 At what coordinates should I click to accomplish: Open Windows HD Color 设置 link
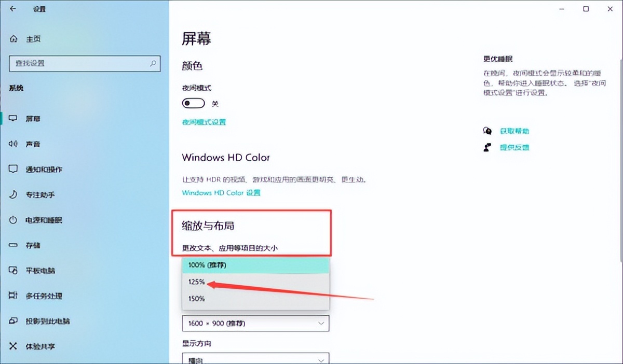click(x=221, y=192)
